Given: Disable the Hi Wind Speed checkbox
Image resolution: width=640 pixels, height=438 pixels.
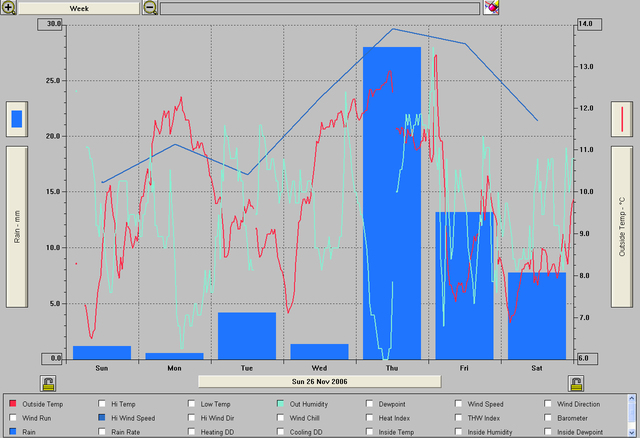Looking at the screenshot, I should (103, 418).
